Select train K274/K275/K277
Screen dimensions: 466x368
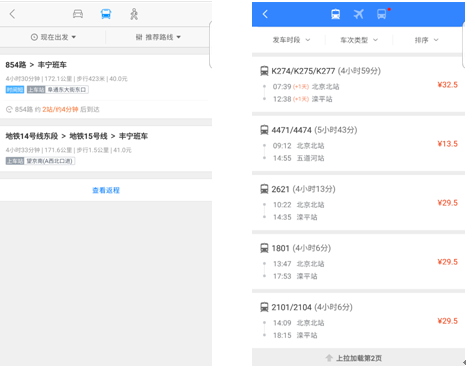pyautogui.click(x=358, y=85)
